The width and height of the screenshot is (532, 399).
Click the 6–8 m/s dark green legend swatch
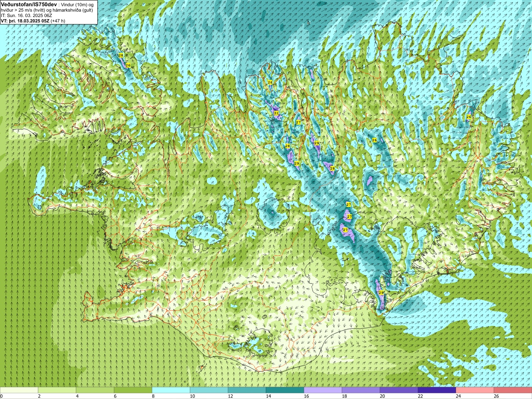(133, 390)
